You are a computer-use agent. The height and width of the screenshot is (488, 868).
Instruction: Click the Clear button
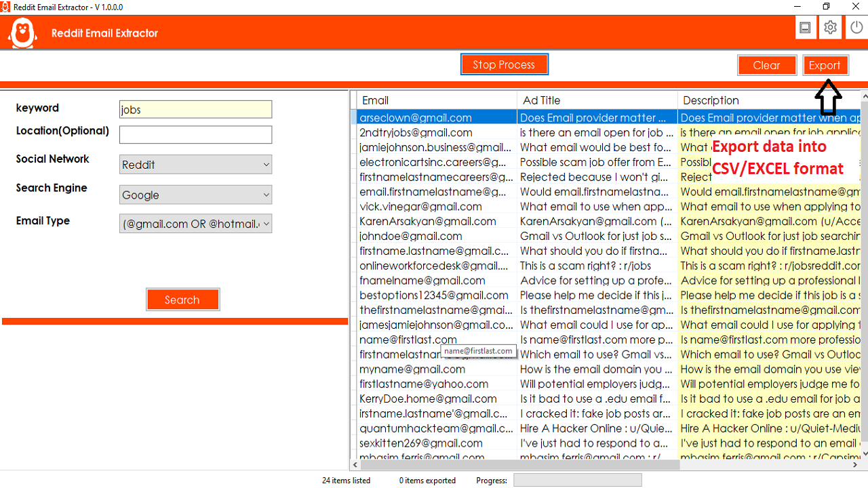click(767, 65)
